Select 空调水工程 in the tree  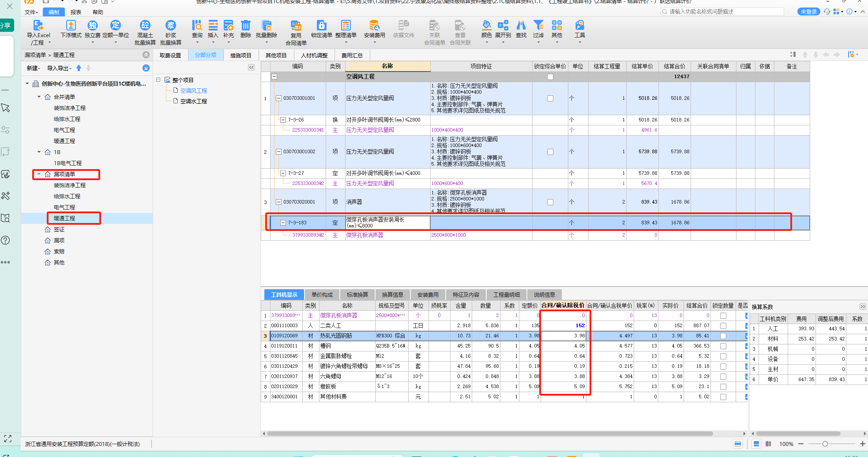tap(193, 101)
